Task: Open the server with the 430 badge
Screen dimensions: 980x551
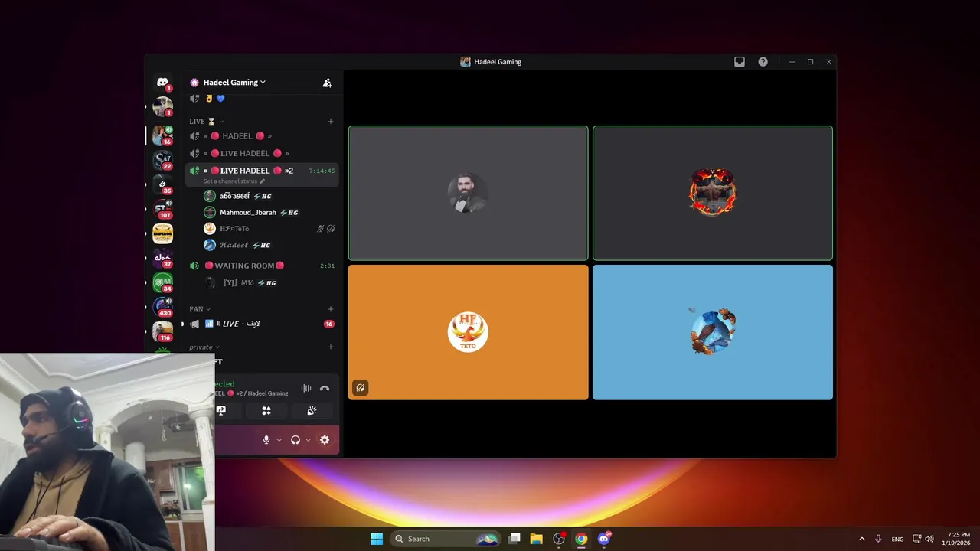Action: click(x=162, y=307)
